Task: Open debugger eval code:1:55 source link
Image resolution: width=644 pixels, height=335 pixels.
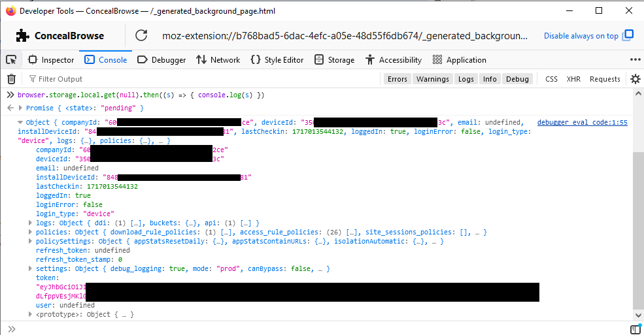Action: [x=582, y=122]
